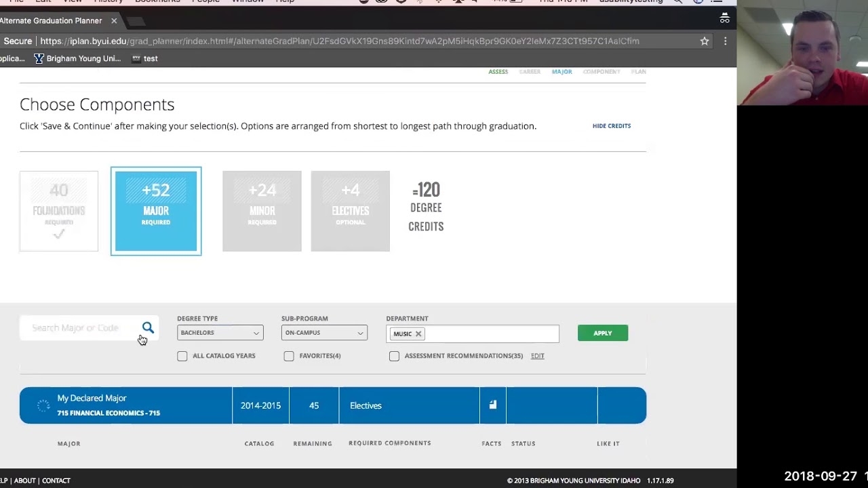The width and height of the screenshot is (868, 488).
Task: Open the CAREER step tab
Action: pos(530,71)
